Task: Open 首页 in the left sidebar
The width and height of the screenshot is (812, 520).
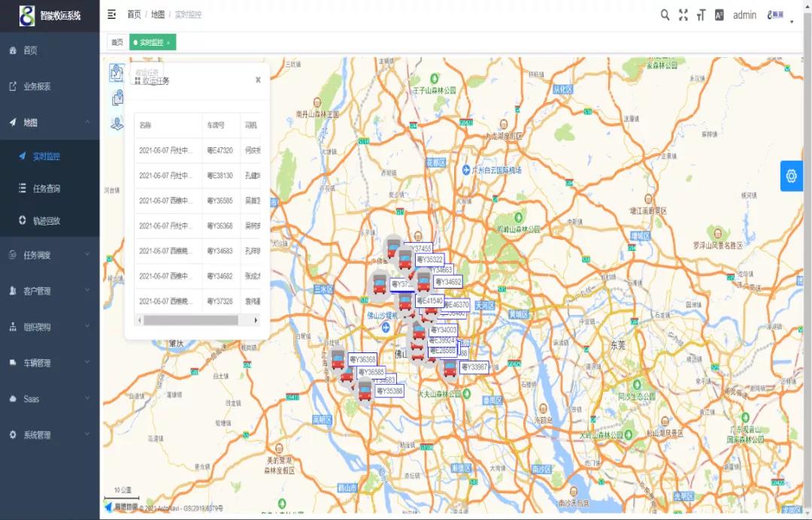Action: click(x=50, y=50)
